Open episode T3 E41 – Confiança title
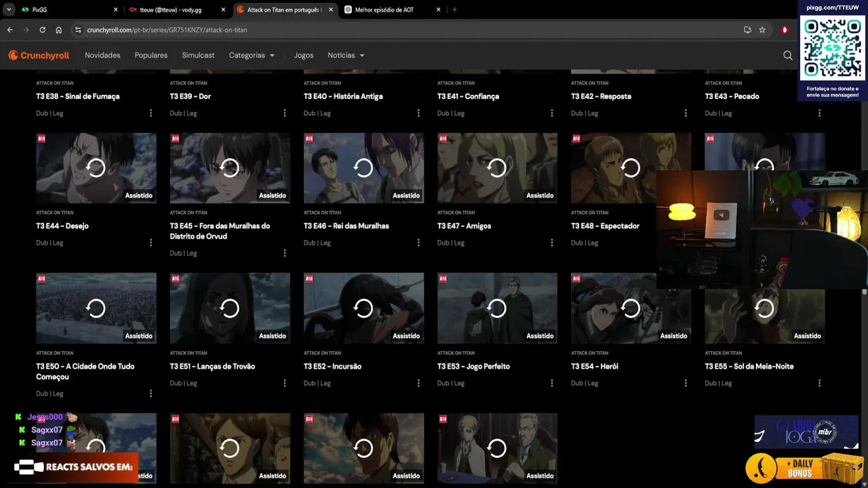The height and width of the screenshot is (488, 868). (468, 96)
